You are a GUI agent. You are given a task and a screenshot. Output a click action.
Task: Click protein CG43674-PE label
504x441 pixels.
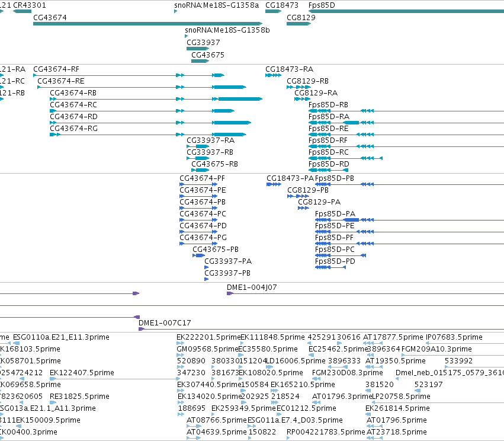(203, 190)
